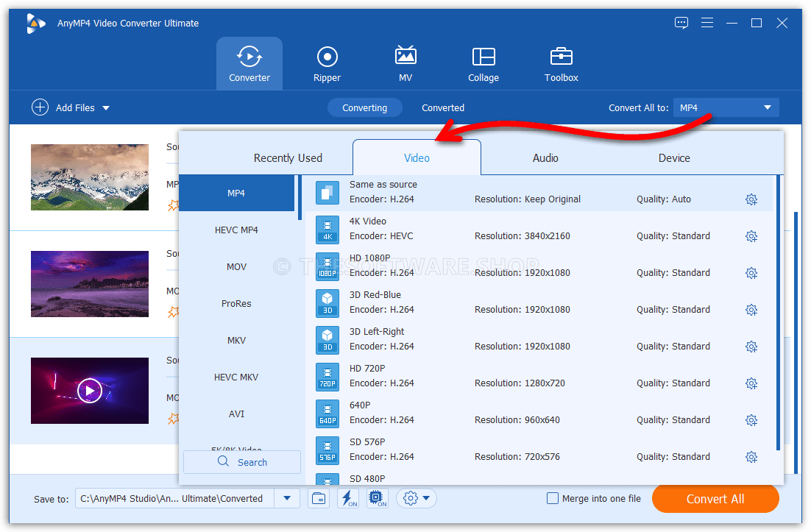Click Quality: Auto text
Screen dimensions: 811x532
coord(664,199)
